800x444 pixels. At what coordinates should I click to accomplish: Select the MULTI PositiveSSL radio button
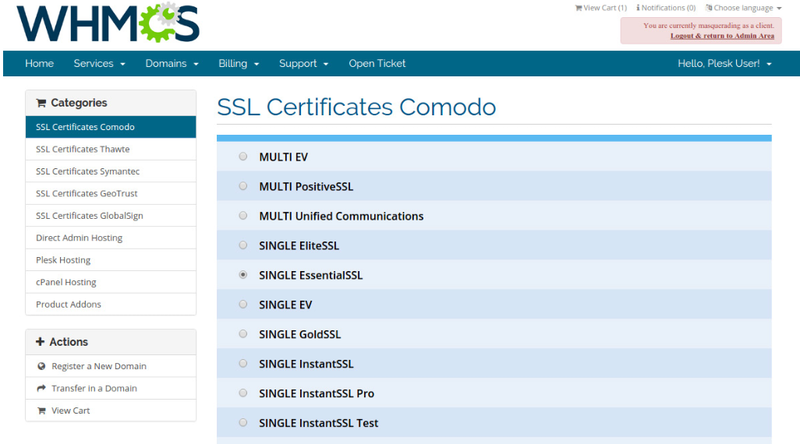click(243, 186)
